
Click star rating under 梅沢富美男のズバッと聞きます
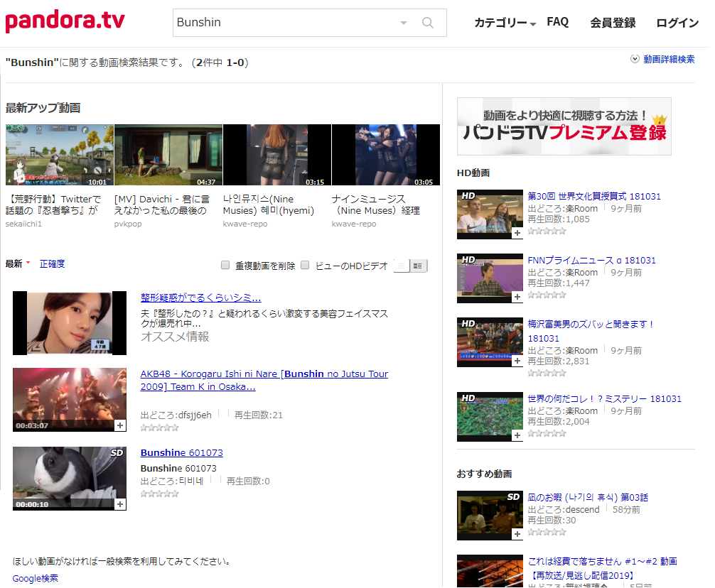[x=547, y=373]
